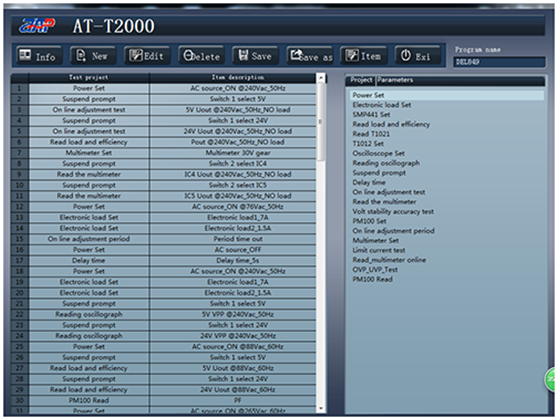This screenshot has width=558, height=420.
Task: Open the Item toolbar button
Action: click(364, 56)
